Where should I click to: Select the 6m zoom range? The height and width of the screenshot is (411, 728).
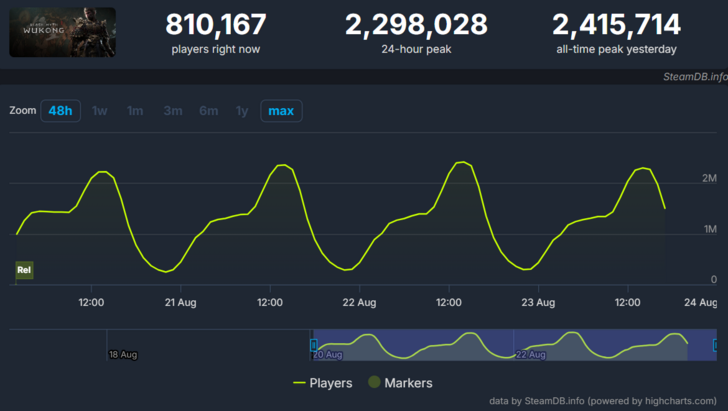click(x=208, y=111)
